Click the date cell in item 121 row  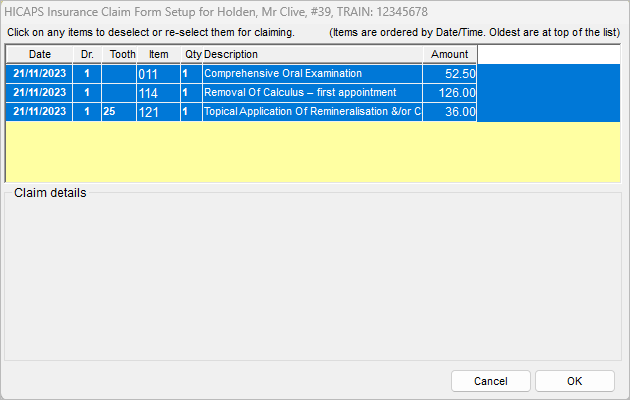[39, 111]
